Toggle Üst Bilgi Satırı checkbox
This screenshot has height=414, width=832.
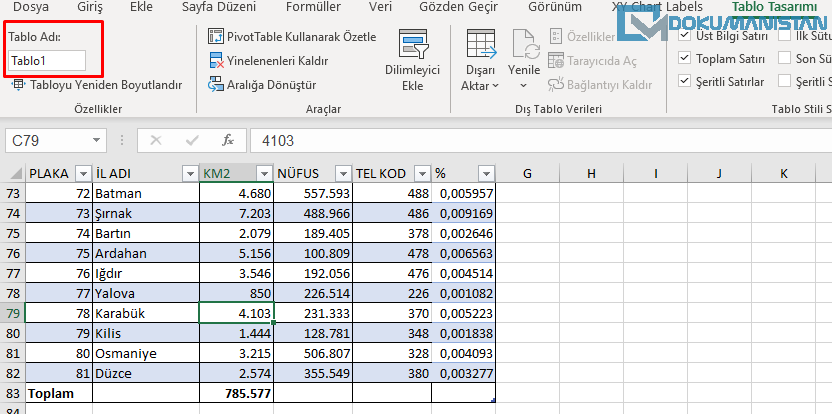[x=685, y=36]
